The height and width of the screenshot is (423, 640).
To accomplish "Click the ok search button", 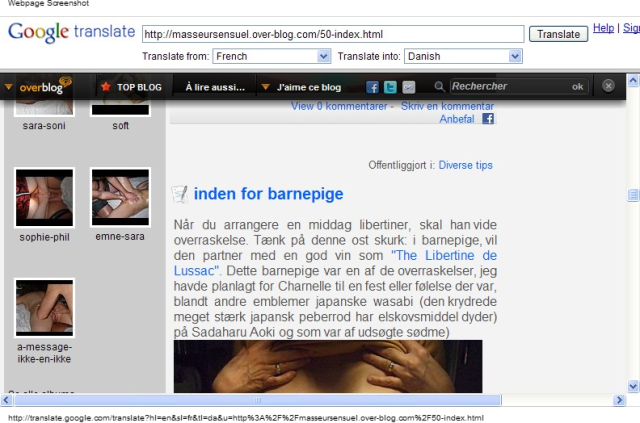I will pos(578,87).
